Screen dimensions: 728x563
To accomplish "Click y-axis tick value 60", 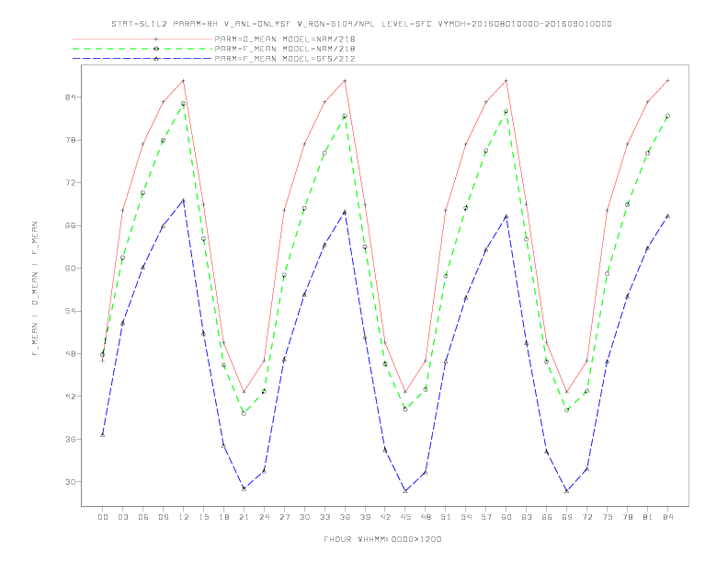I will (x=70, y=268).
